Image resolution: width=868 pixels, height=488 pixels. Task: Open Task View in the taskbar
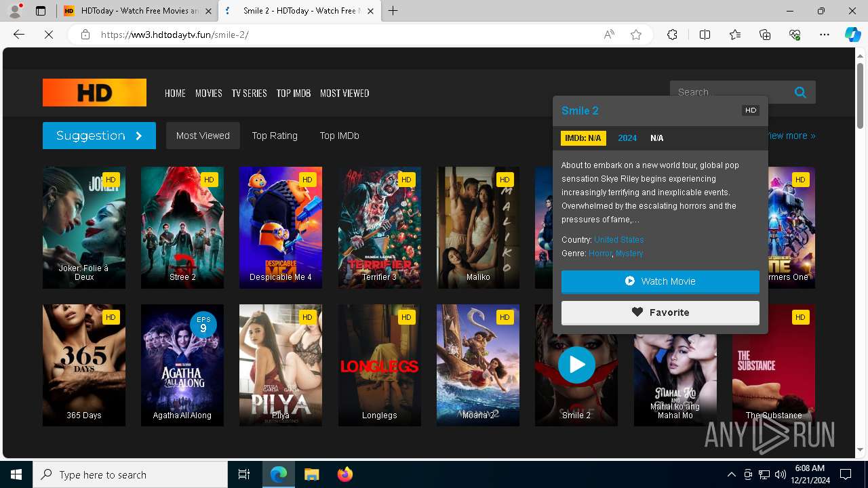[244, 474]
